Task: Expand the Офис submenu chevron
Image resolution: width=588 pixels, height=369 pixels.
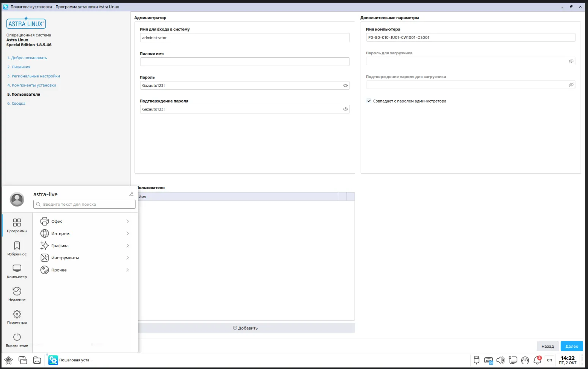Action: tap(128, 221)
